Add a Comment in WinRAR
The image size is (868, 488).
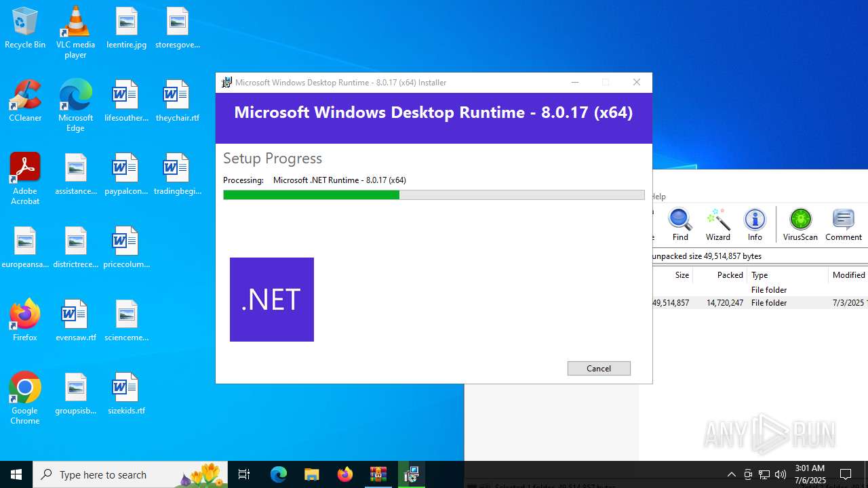844,225
